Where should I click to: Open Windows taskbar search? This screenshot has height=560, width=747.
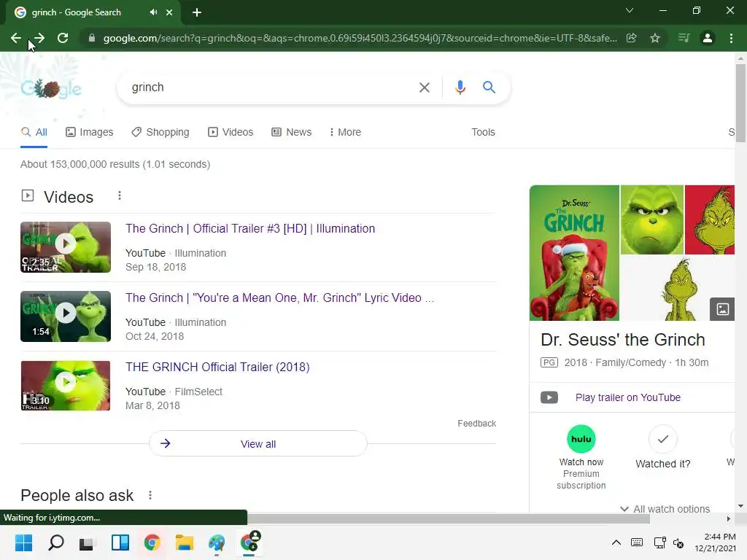click(56, 542)
